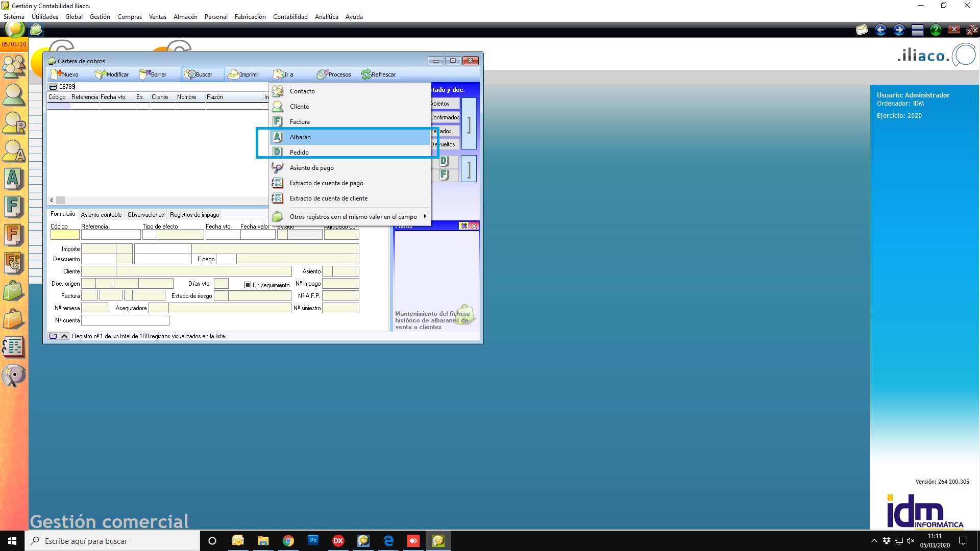Switch to the Formulario tab
This screenshot has height=551, width=980.
(63, 214)
